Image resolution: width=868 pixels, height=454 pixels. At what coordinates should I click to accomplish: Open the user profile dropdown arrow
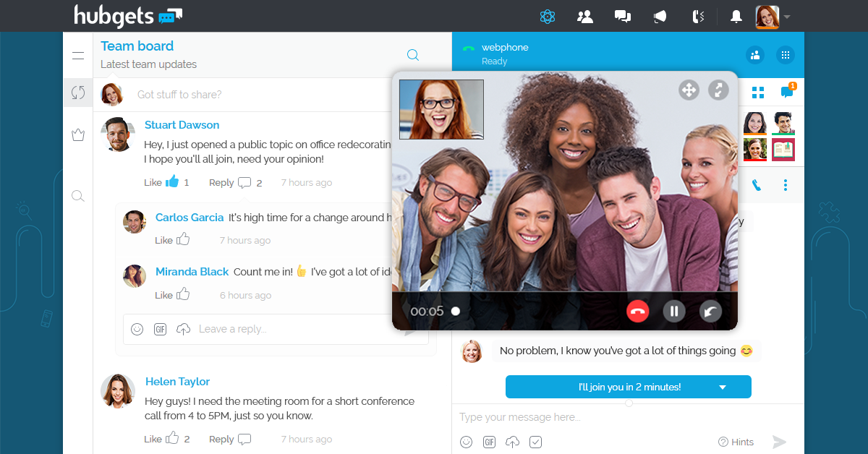coord(787,17)
